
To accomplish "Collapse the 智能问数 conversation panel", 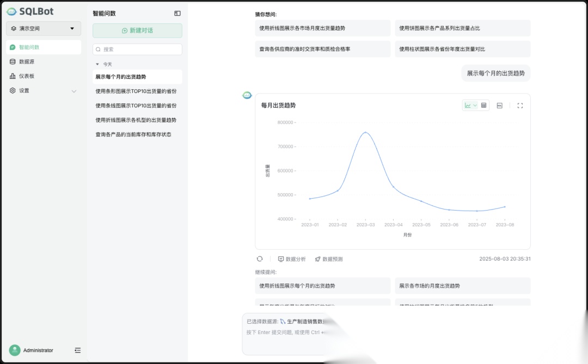I will (177, 13).
